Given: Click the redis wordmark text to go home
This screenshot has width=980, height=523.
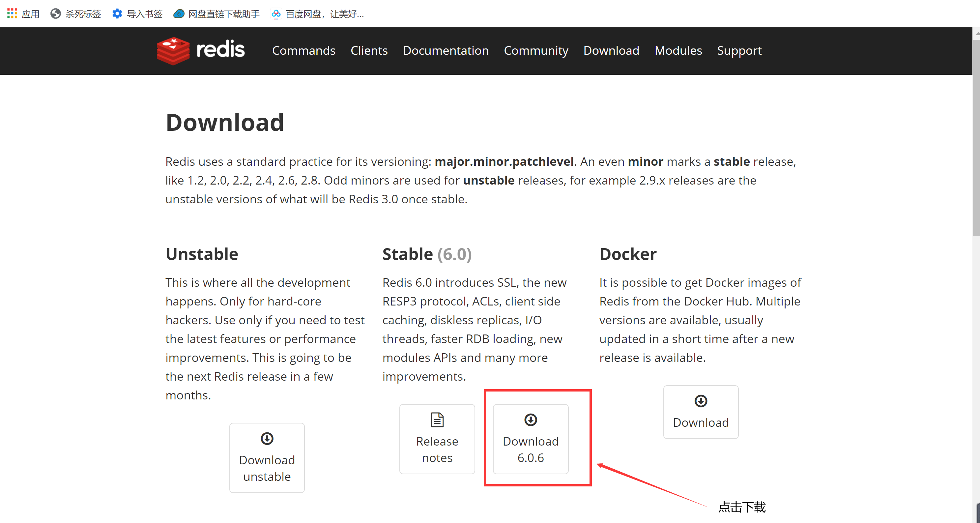Looking at the screenshot, I should click(220, 50).
